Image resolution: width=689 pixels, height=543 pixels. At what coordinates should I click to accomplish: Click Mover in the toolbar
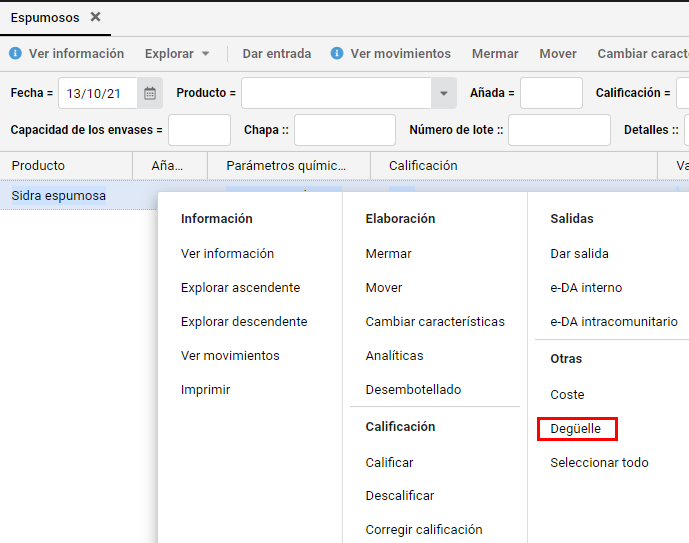click(558, 54)
